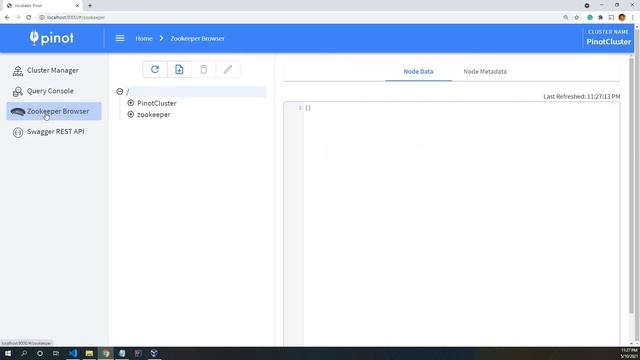The height and width of the screenshot is (360, 640).
Task: Click the teal extension icon
Action: pyautogui.click(x=590, y=17)
